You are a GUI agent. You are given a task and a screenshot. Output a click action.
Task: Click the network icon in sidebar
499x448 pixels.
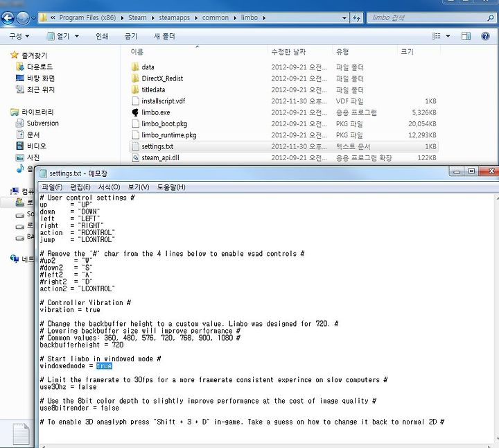[15, 259]
